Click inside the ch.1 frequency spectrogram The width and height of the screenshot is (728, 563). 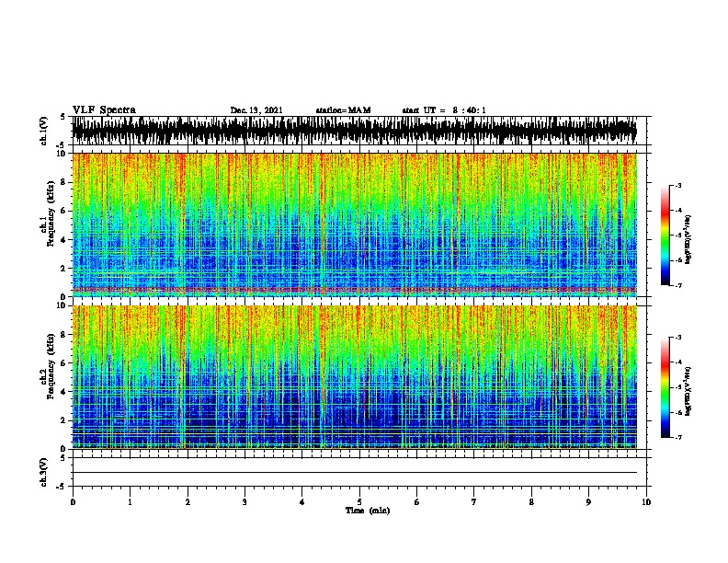tap(354, 224)
